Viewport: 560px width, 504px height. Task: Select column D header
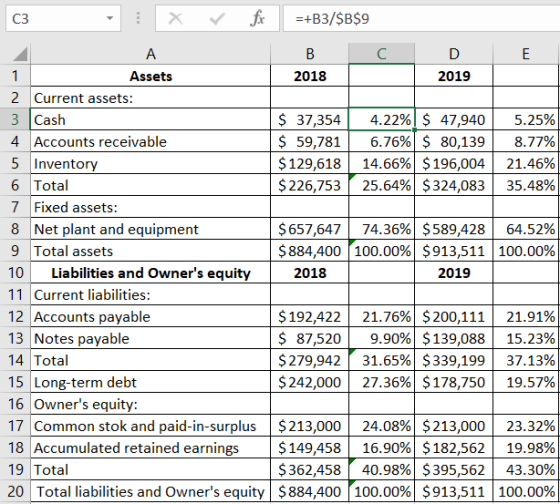tap(454, 54)
